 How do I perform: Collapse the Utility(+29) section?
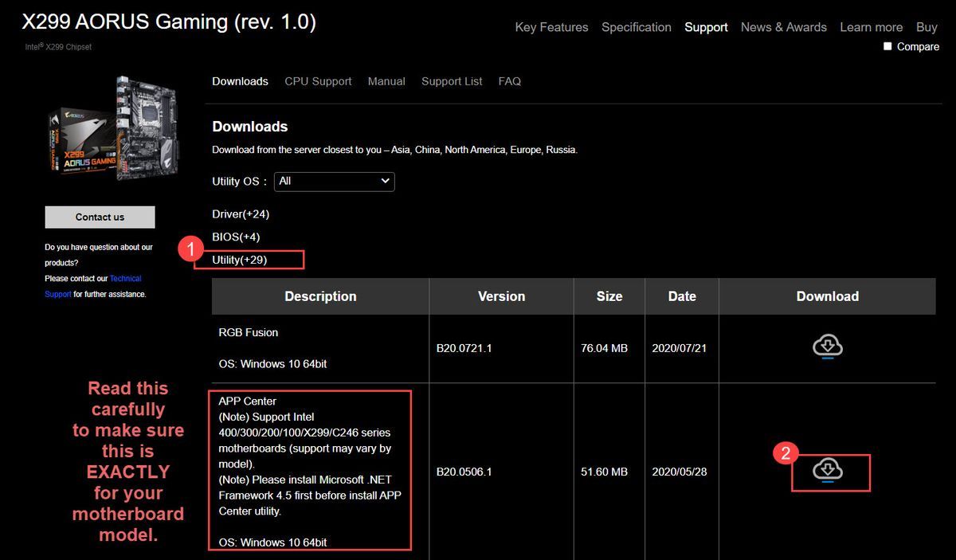coord(239,260)
